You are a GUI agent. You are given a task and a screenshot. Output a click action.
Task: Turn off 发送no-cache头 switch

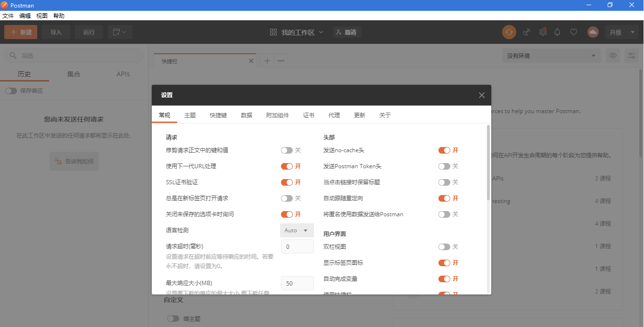point(444,150)
